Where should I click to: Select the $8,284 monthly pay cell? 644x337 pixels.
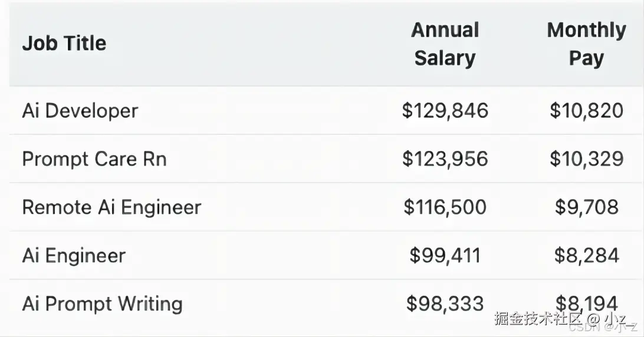coord(586,256)
